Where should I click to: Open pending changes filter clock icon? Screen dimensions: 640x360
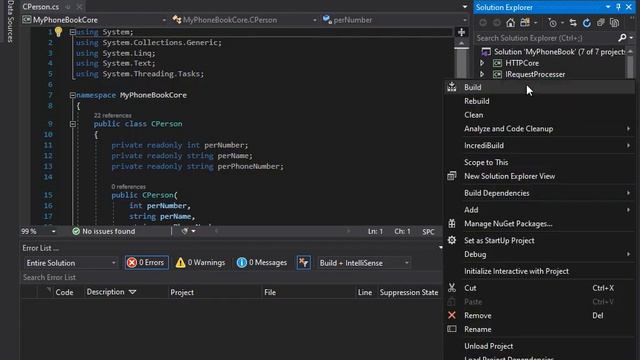click(552, 23)
